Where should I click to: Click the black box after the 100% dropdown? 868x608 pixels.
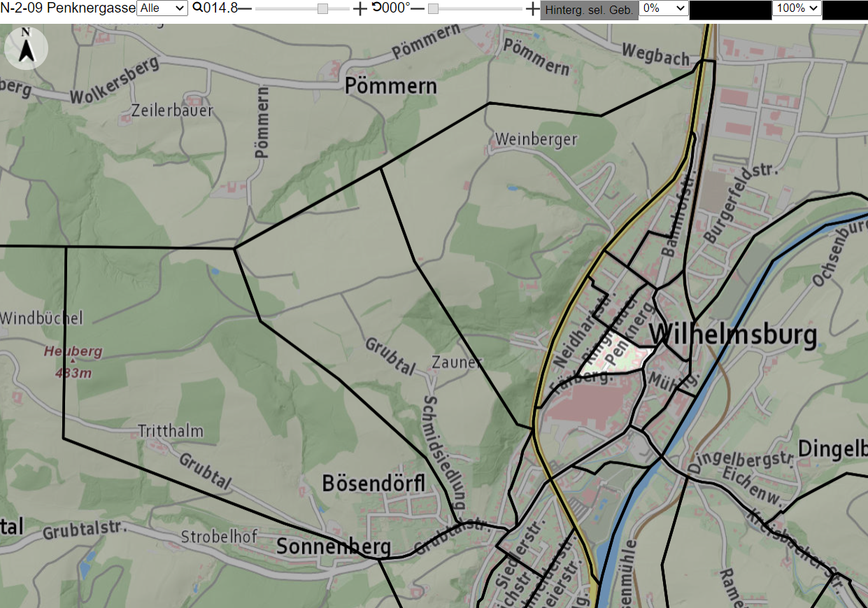pyautogui.click(x=845, y=10)
